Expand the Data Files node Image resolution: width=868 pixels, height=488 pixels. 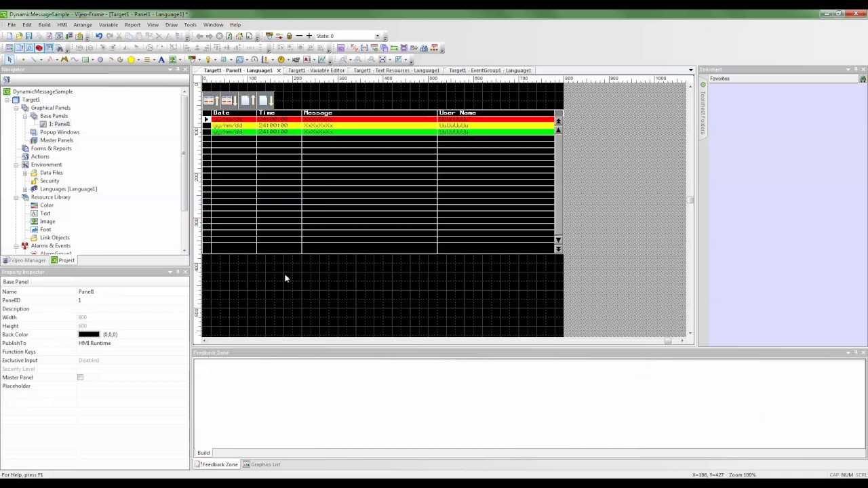[25, 173]
